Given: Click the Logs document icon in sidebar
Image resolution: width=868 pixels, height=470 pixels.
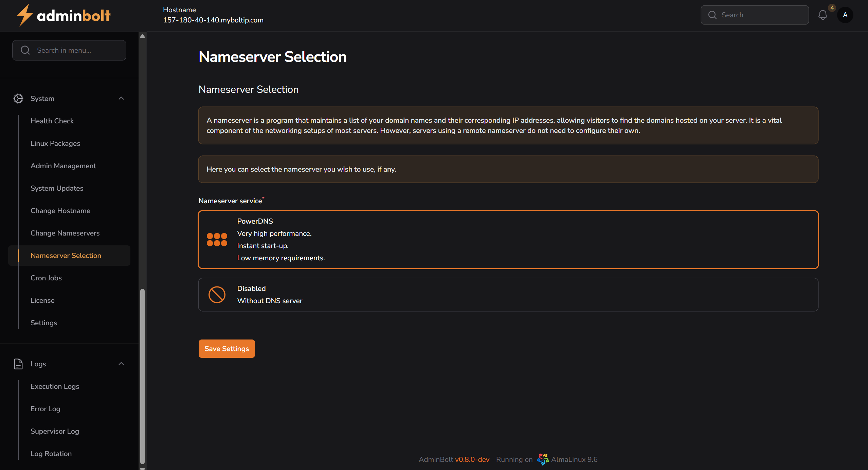Looking at the screenshot, I should tap(18, 364).
